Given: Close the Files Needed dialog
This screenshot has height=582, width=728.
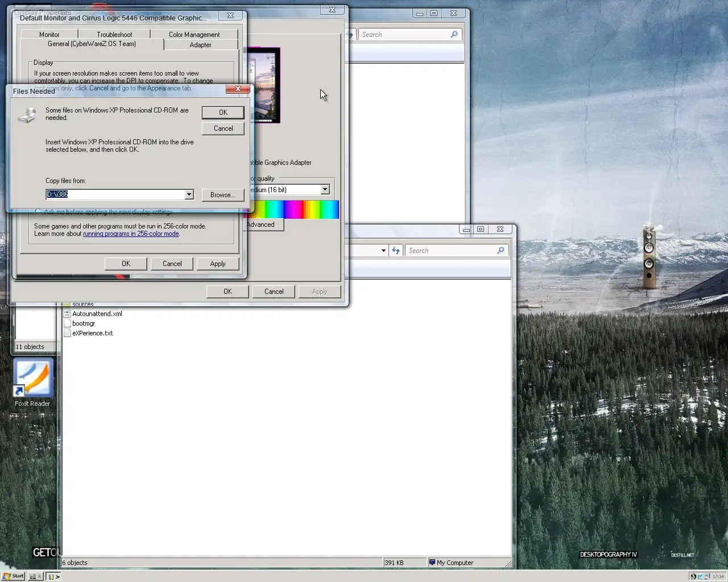Looking at the screenshot, I should coord(238,89).
